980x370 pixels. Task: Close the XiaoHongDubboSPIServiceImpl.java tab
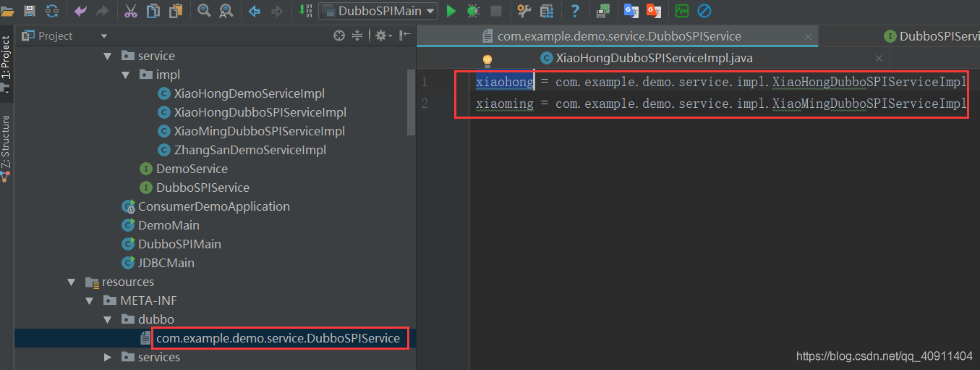click(879, 59)
